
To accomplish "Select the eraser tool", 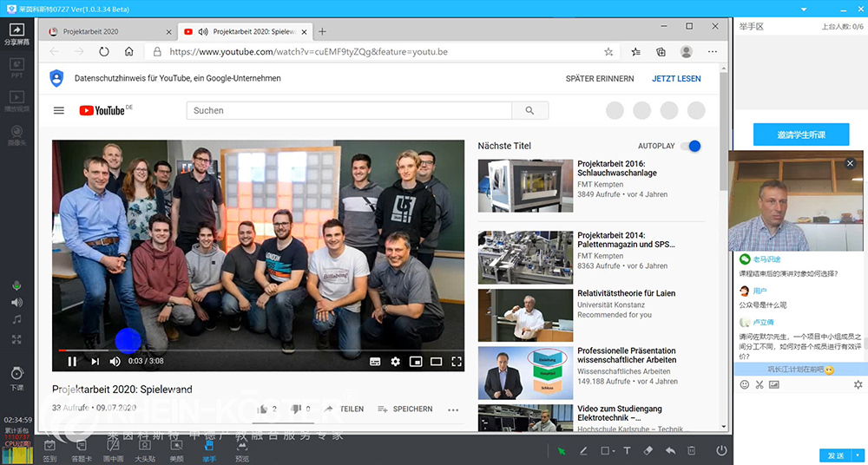I will coord(649,450).
